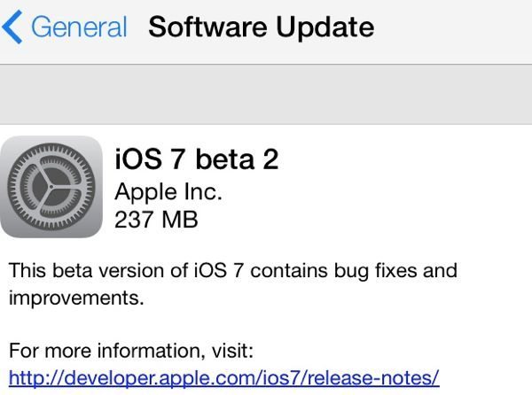
Task: Select the iOS 7 beta 2 heading
Action: click(197, 159)
